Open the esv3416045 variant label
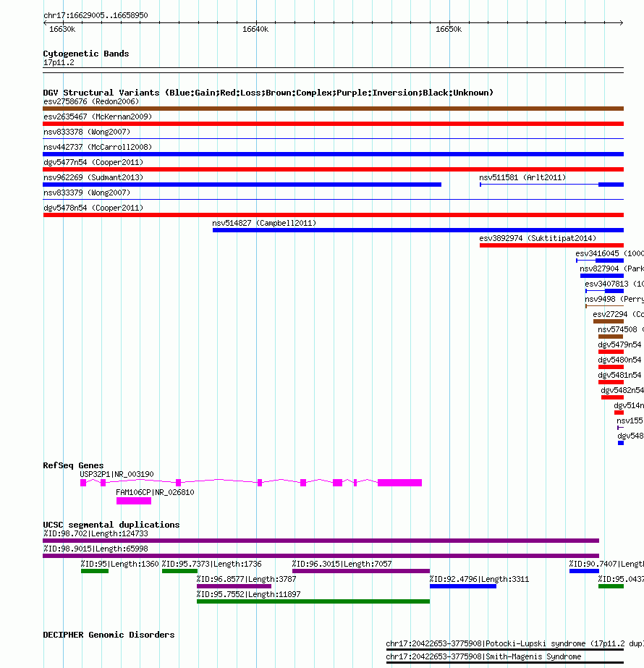Screen dimensions: 644x668 point(609,253)
